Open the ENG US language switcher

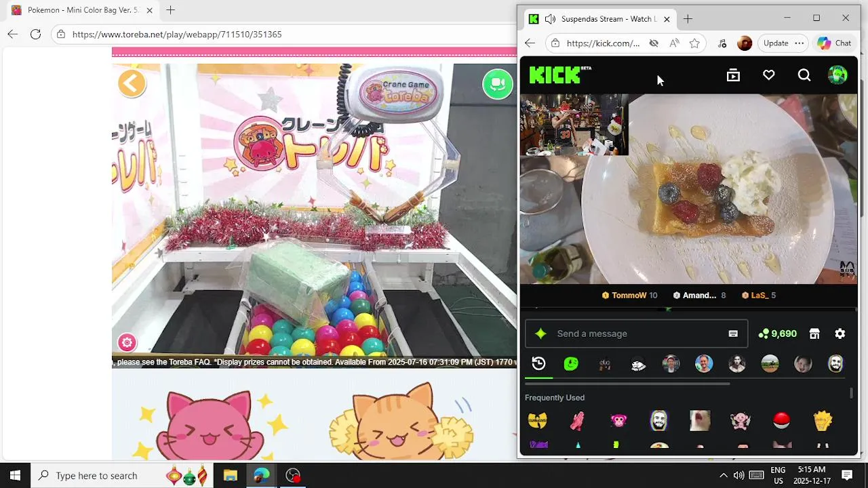[778, 475]
